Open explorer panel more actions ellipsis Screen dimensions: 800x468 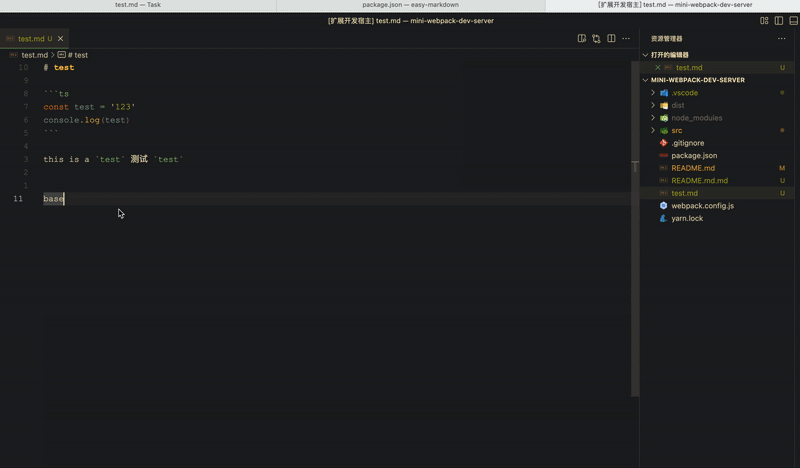(782, 38)
